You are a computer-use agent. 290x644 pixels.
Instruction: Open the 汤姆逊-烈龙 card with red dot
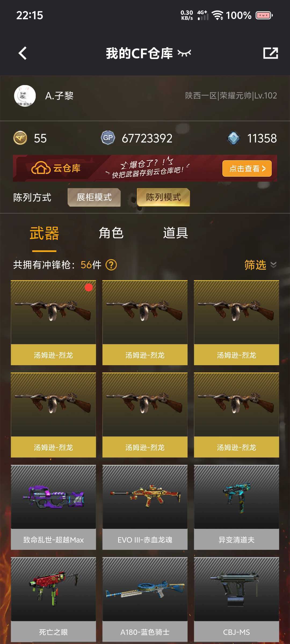tap(53, 323)
